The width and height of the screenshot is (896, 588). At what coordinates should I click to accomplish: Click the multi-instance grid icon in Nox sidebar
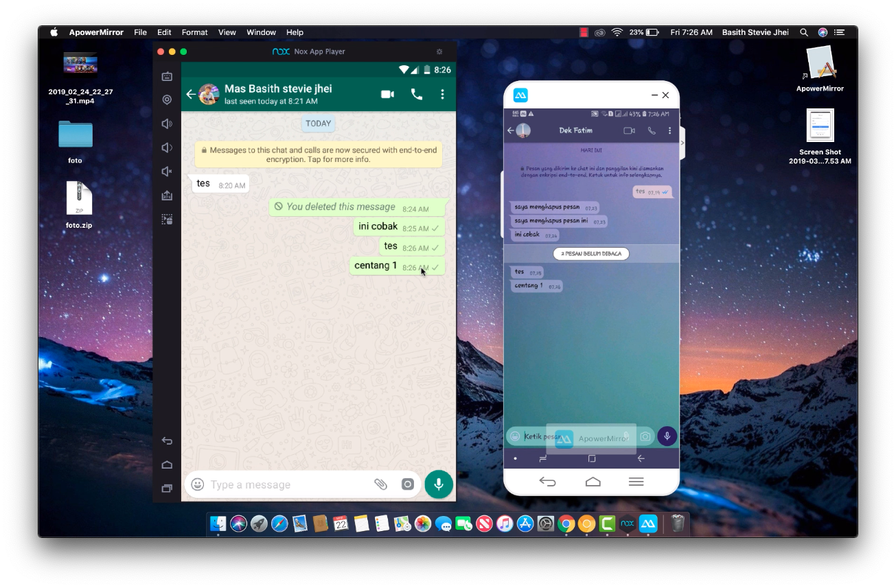coord(167,220)
